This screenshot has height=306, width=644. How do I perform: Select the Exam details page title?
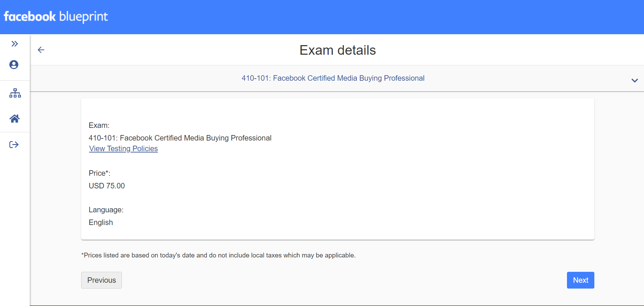pyautogui.click(x=338, y=50)
